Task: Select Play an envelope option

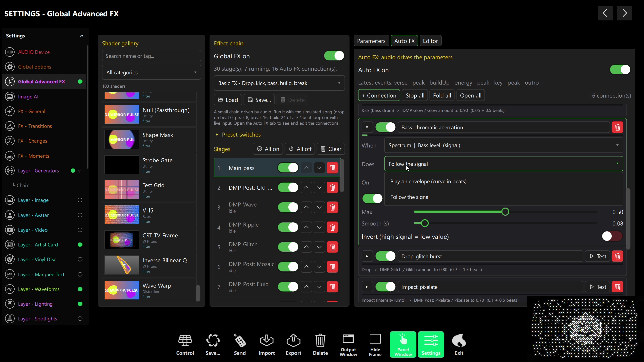Action: click(503, 181)
